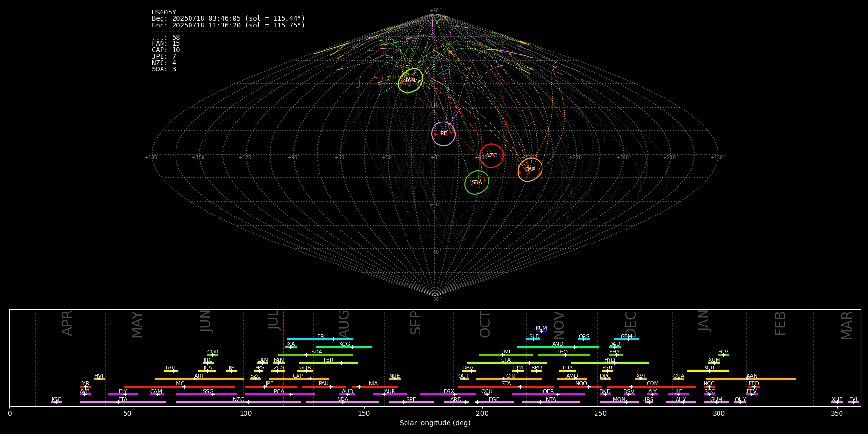Click the 150 tick on solar longitude axis
Screen dimensions: 868x434
click(x=364, y=413)
